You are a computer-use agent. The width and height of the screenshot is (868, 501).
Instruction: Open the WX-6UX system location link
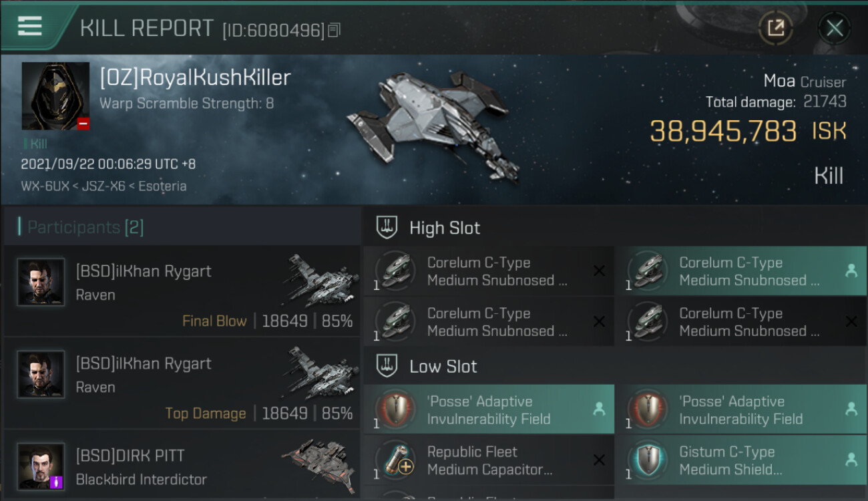coord(43,186)
